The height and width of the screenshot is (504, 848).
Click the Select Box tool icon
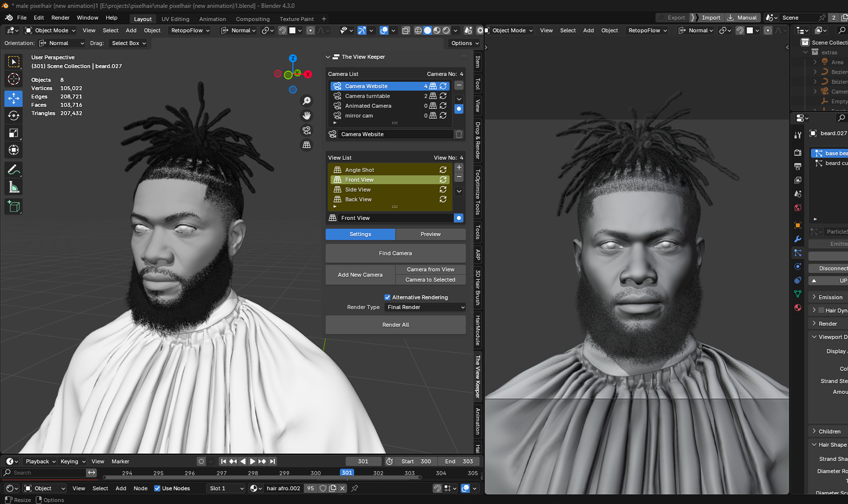(x=14, y=61)
